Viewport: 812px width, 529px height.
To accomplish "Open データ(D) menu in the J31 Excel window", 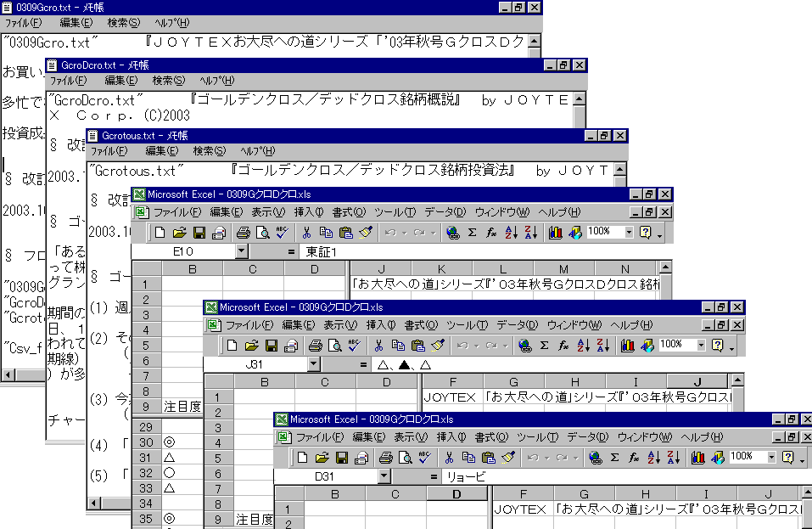I will 518,325.
